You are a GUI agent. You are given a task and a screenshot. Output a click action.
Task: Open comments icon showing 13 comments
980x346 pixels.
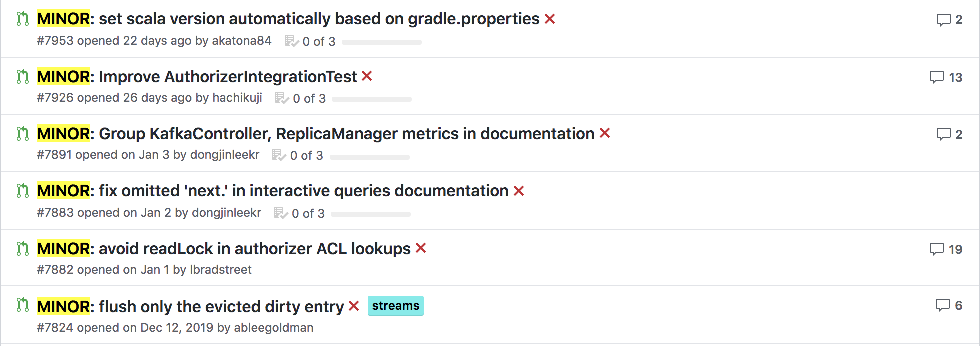[x=936, y=77]
